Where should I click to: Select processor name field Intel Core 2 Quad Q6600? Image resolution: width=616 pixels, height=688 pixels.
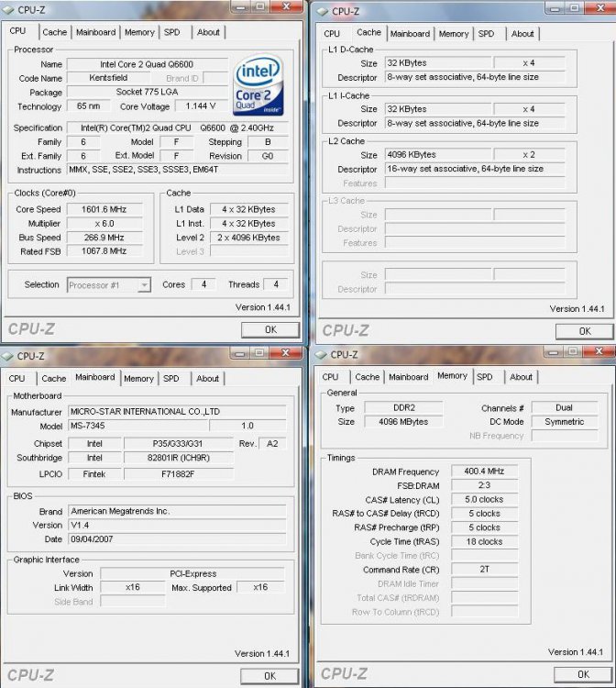click(x=147, y=64)
